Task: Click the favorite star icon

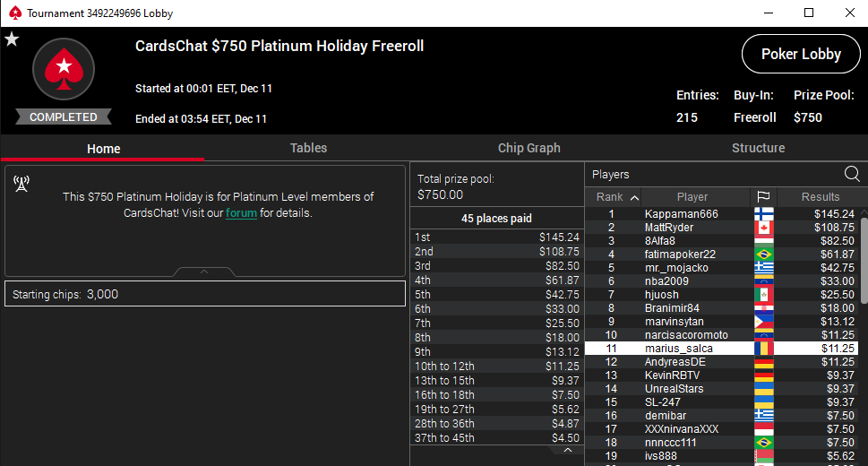Action: [12, 39]
